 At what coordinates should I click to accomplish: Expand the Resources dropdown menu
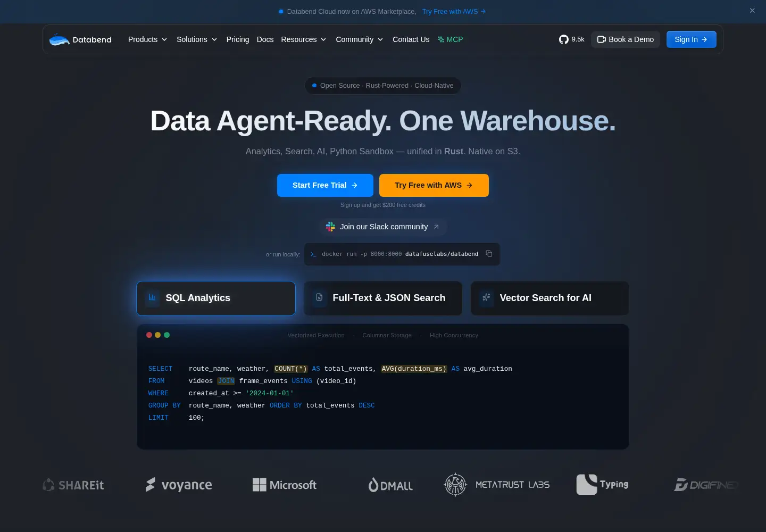pyautogui.click(x=304, y=39)
